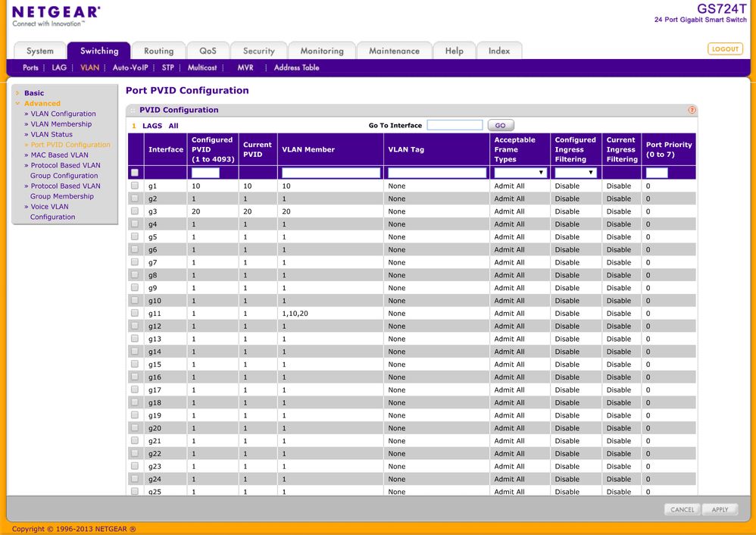Select the checkbox for interface g3
Image resolution: width=756 pixels, height=535 pixels.
135,211
